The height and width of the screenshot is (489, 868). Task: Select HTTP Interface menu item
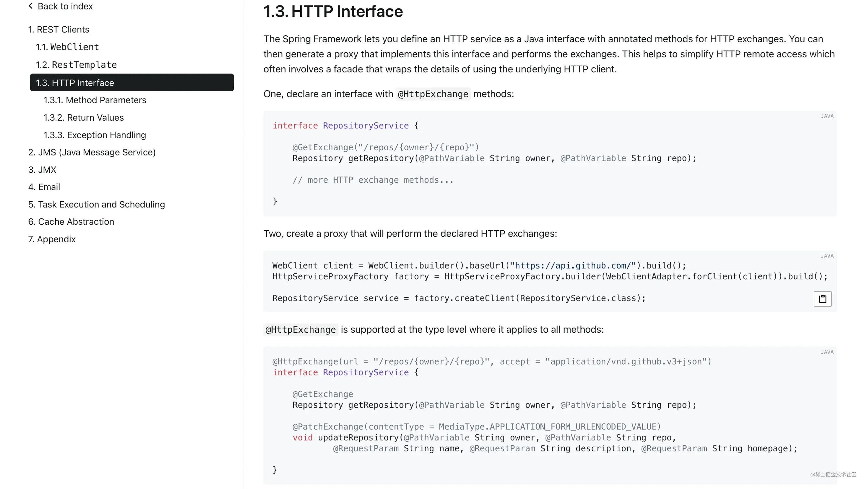[x=131, y=82]
